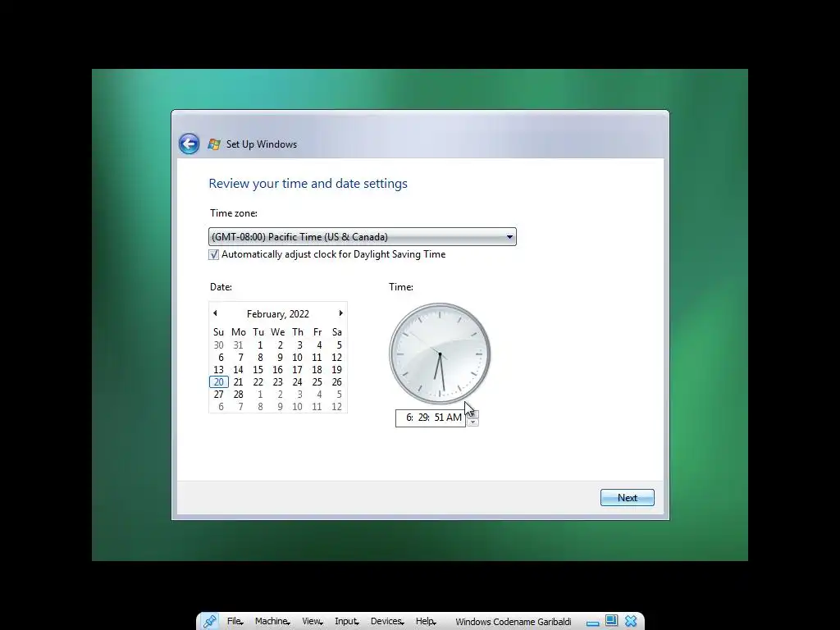Select February 17 in the calendar
The width and height of the screenshot is (840, 630).
[297, 370]
